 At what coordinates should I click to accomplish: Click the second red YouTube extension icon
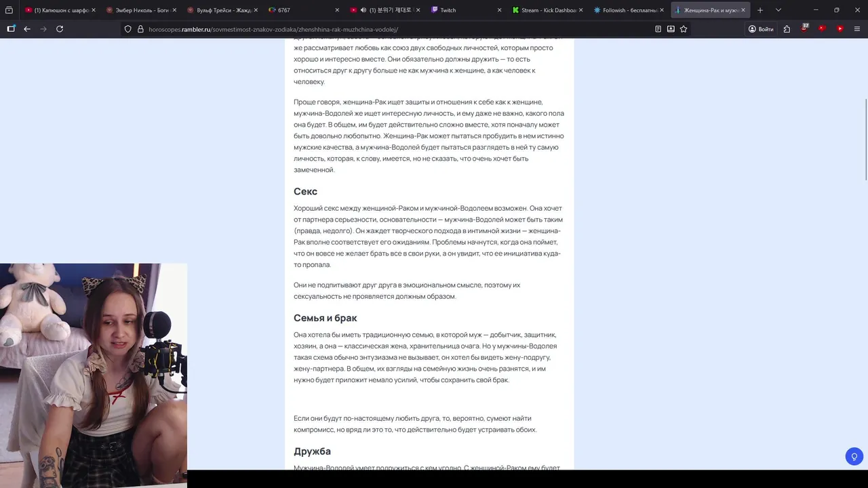(840, 29)
